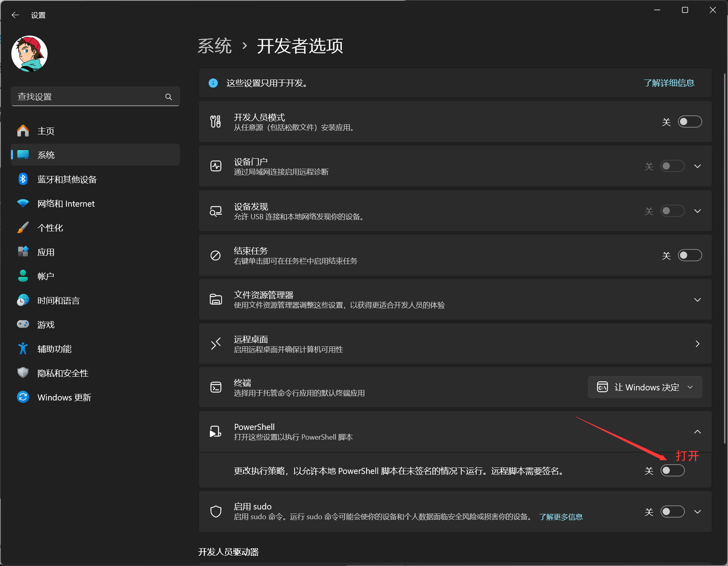Click the 了解详细信息 link
Image resolution: width=728 pixels, height=566 pixels.
coord(669,83)
